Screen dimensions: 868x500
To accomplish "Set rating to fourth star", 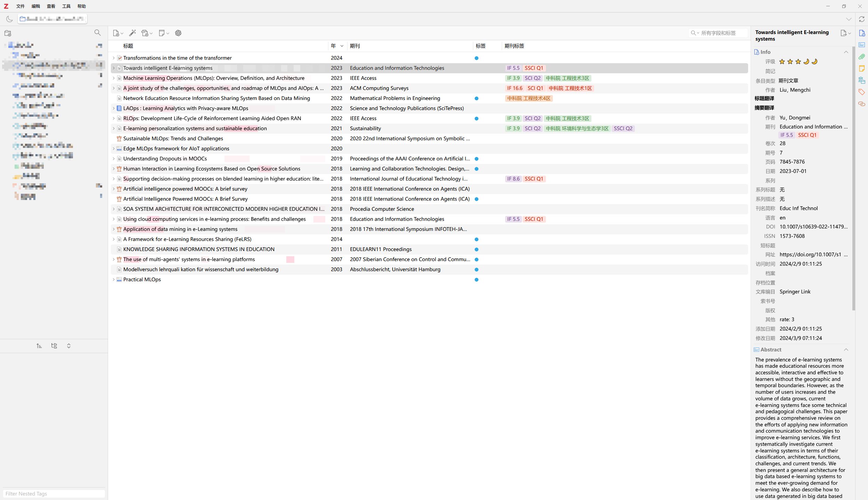I will click(x=806, y=61).
